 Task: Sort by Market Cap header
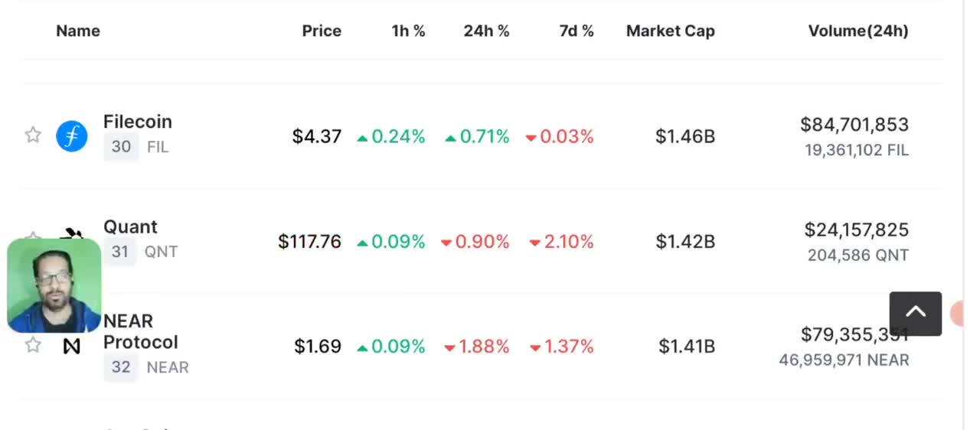(671, 31)
